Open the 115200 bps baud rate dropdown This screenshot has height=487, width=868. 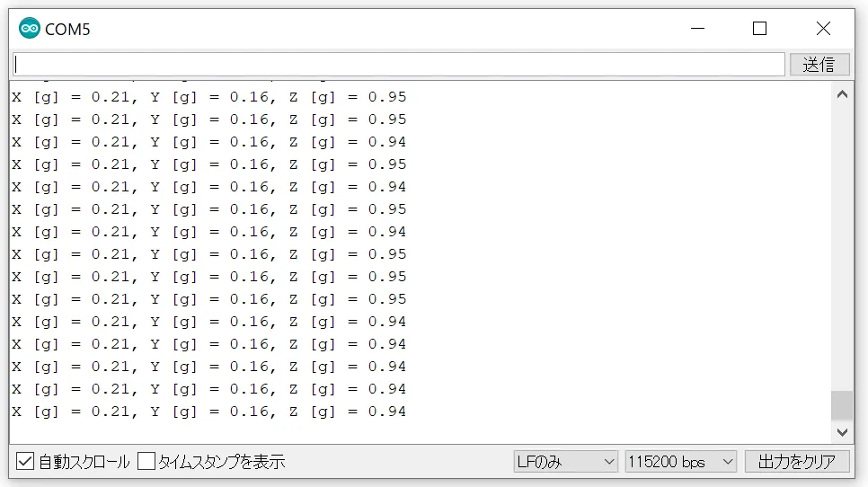[680, 462]
